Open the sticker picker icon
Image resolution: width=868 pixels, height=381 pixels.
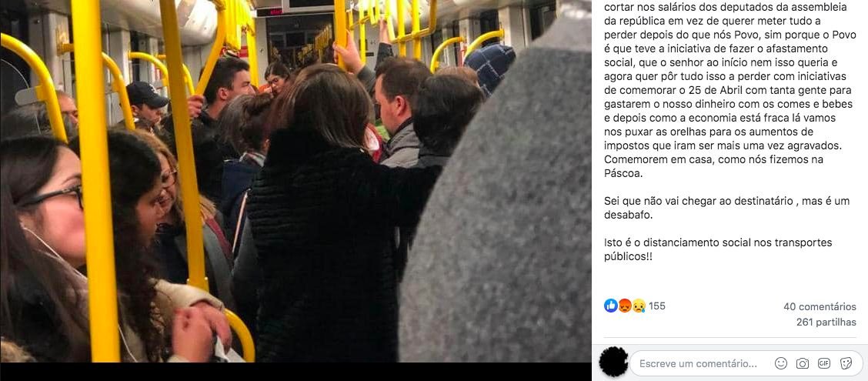tap(846, 363)
